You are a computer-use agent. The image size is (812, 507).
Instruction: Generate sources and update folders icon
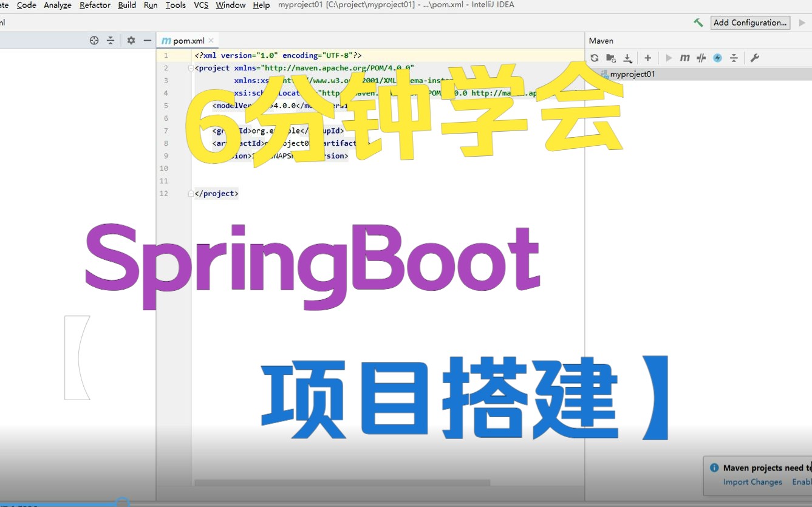(x=611, y=58)
